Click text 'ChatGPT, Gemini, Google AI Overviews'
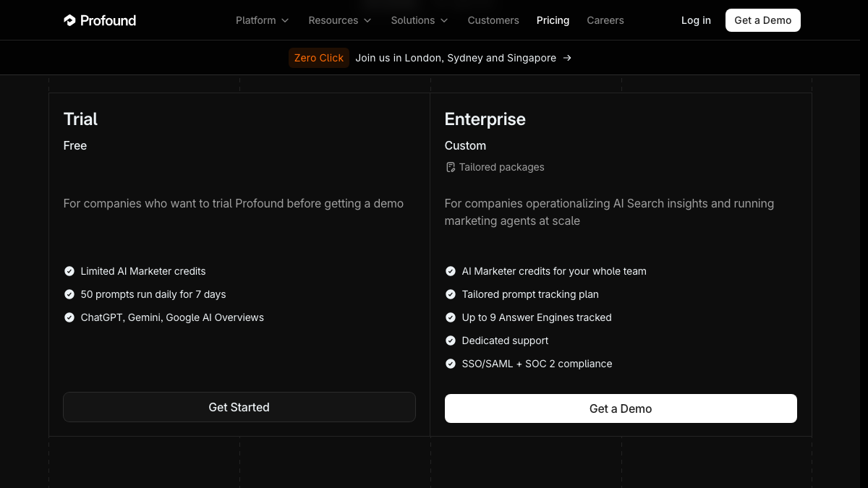 (x=172, y=317)
